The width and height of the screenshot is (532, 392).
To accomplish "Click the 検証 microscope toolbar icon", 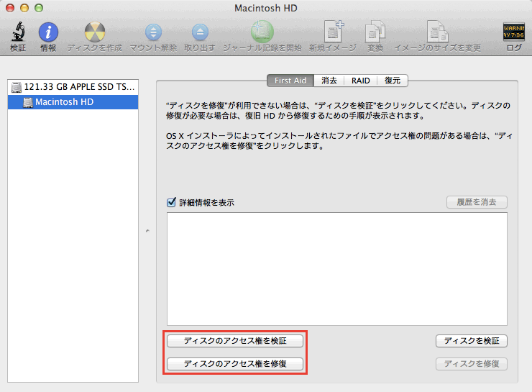I will coord(18,32).
